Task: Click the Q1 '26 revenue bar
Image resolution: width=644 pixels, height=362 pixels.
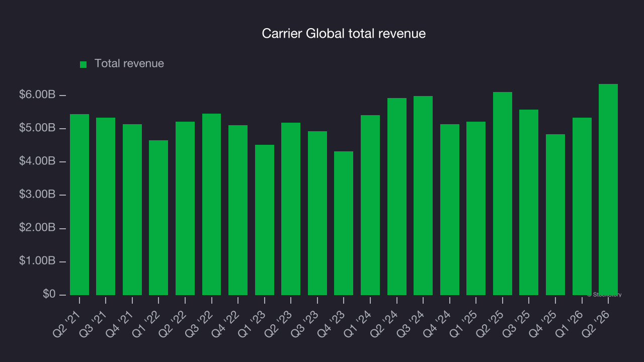Action: click(582, 206)
